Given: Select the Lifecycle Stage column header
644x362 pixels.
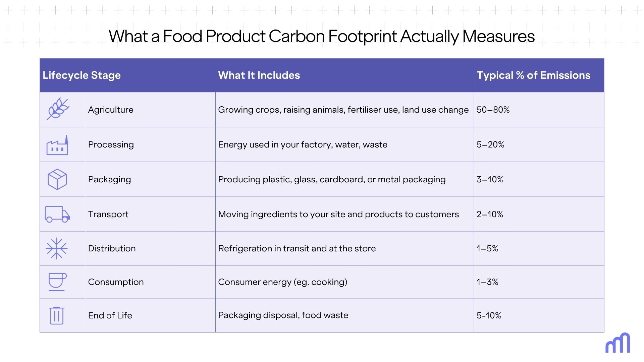Looking at the screenshot, I should (x=82, y=75).
